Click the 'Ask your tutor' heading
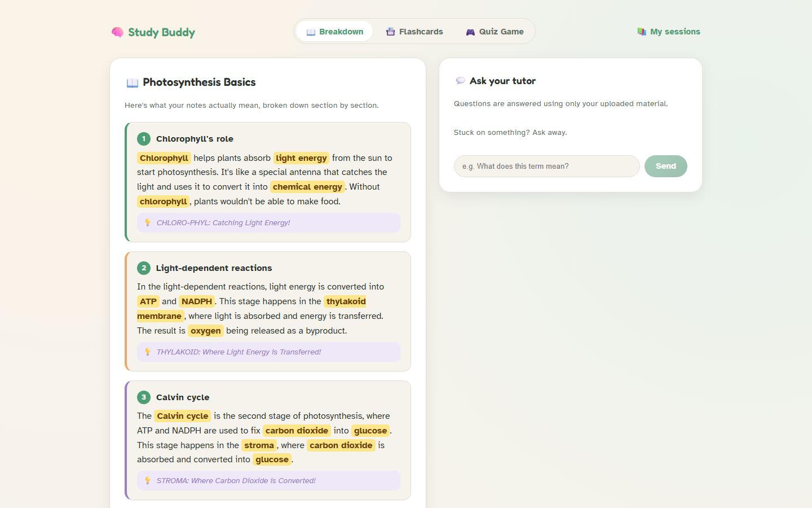812x508 pixels. point(502,81)
